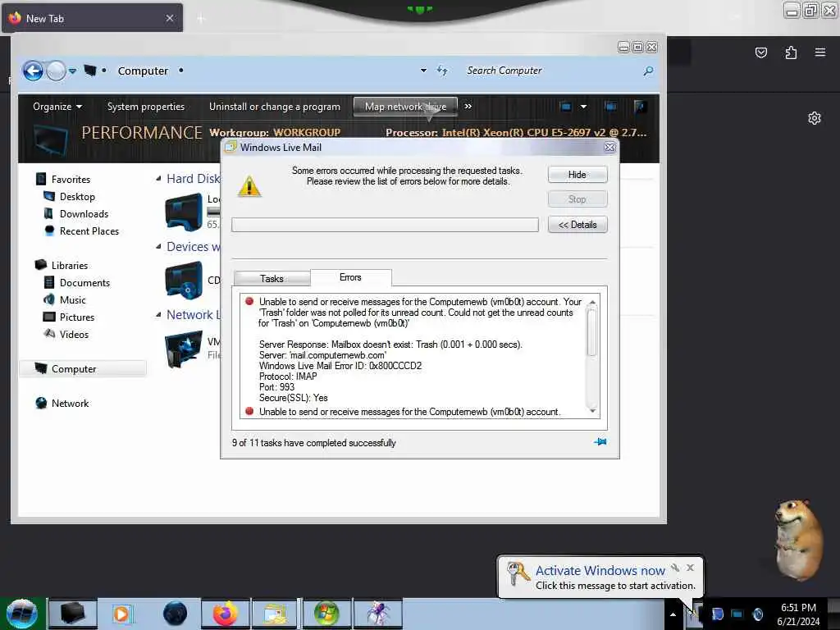Click the << Details button
Image resolution: width=840 pixels, height=630 pixels.
pos(577,225)
